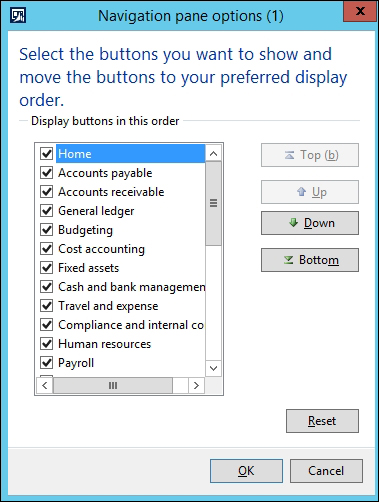Click the list's scroll up arrow
The image size is (379, 502).
tap(214, 154)
